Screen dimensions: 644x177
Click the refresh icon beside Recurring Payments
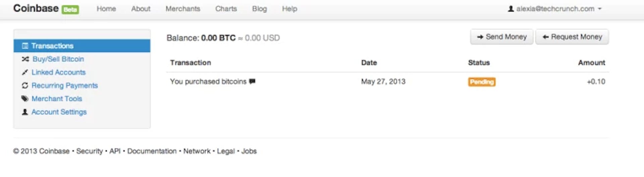click(25, 85)
